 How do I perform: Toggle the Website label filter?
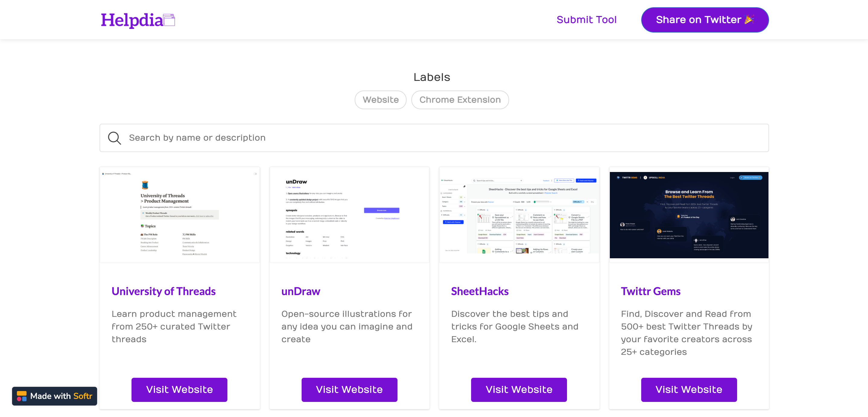click(x=380, y=100)
